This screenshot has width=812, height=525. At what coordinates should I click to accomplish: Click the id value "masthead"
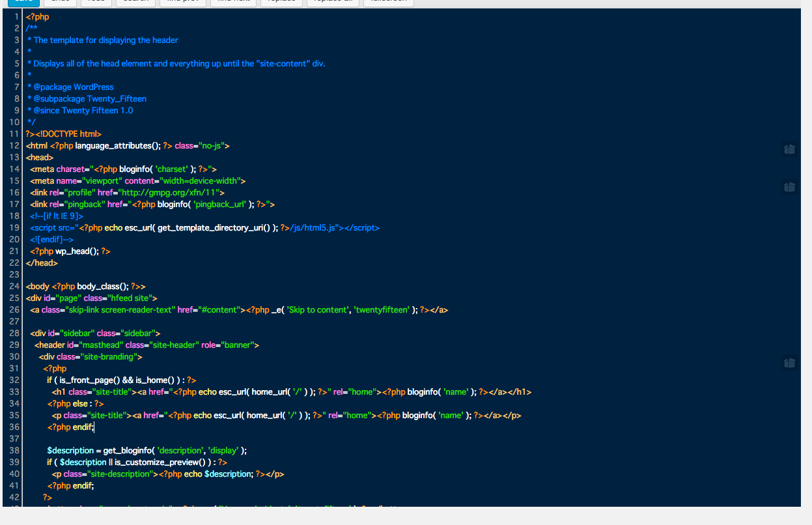tap(101, 345)
